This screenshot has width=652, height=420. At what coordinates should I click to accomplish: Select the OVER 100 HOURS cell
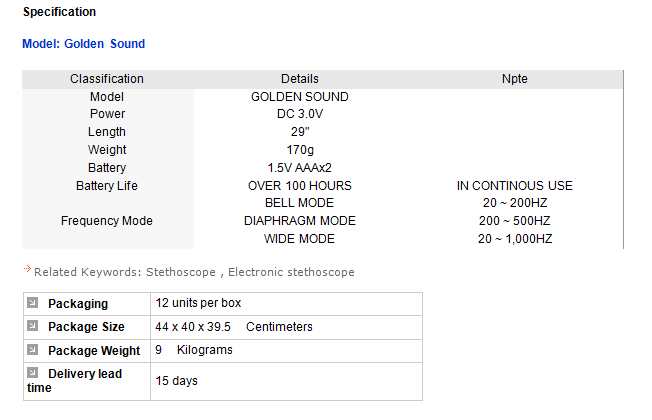299,186
